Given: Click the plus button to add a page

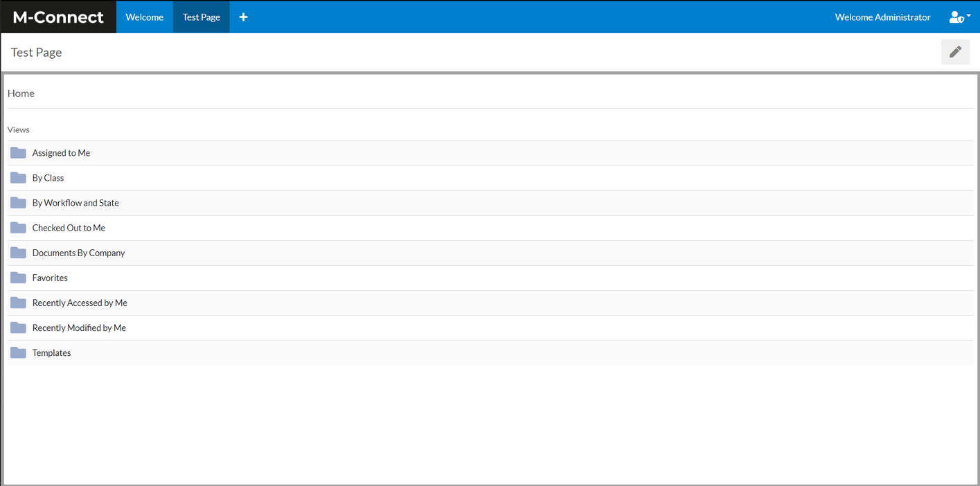Looking at the screenshot, I should [243, 17].
